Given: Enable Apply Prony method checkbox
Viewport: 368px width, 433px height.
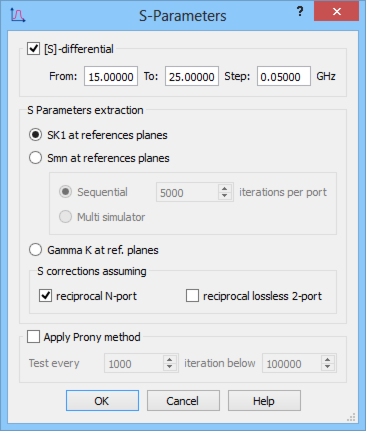Looking at the screenshot, I should pyautogui.click(x=33, y=337).
